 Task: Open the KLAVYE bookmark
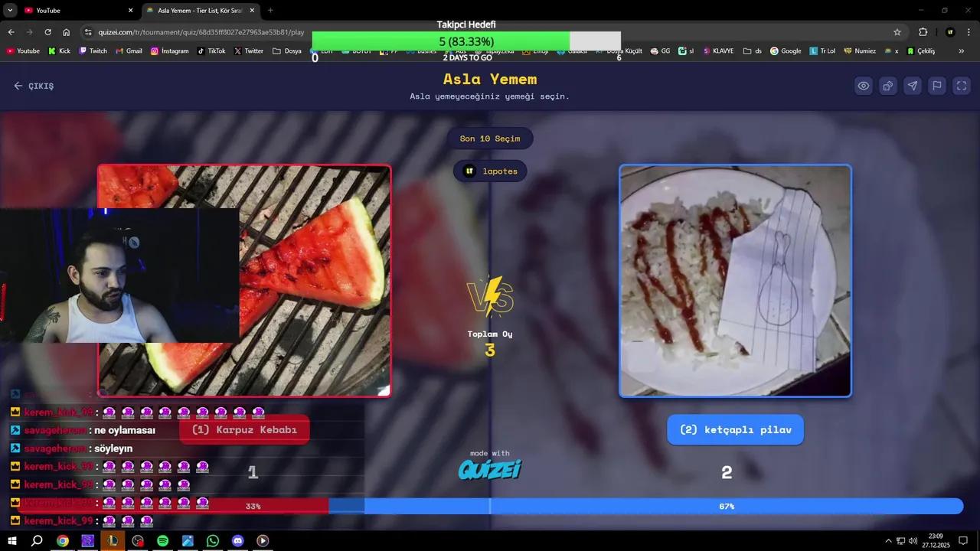[717, 51]
